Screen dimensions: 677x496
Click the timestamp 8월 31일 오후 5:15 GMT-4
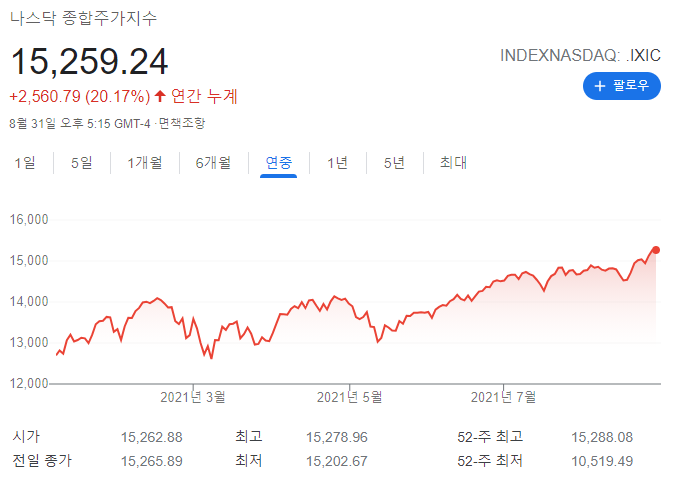(80, 123)
